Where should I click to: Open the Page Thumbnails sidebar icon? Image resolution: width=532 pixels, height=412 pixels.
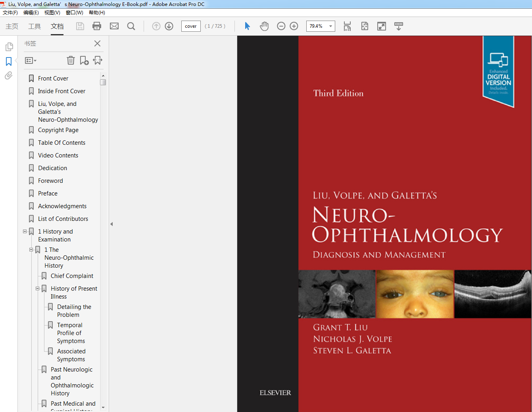pos(9,47)
